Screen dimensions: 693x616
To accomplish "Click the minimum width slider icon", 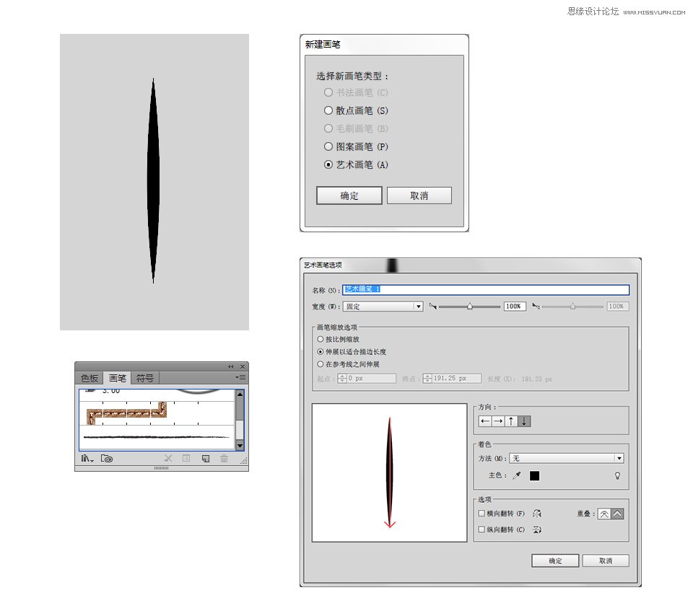I will click(x=432, y=307).
